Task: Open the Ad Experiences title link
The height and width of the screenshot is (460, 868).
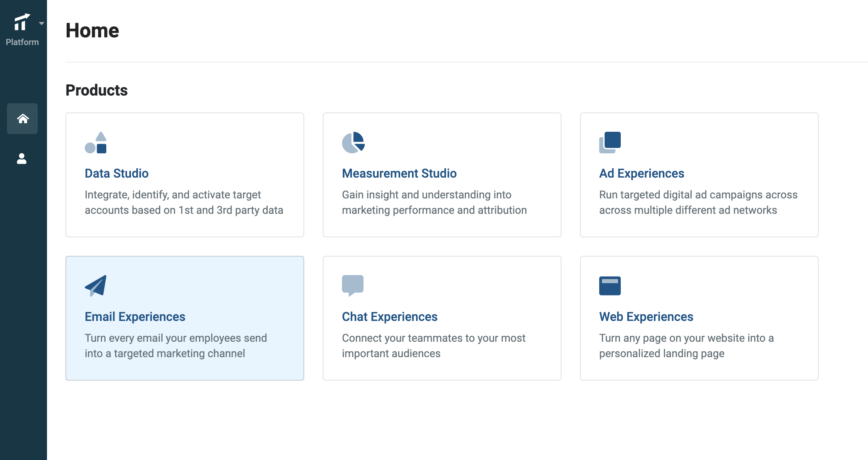Action: (x=642, y=173)
